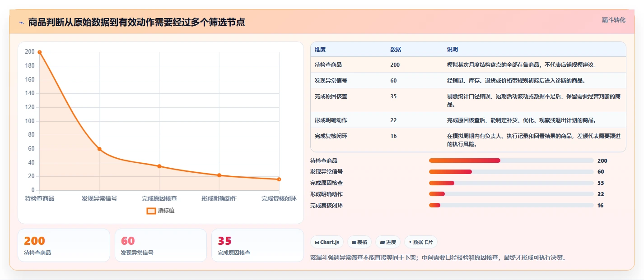Click the x-axis label 完成复核闭环
Viewport: 644px width, 280px height.
279,198
